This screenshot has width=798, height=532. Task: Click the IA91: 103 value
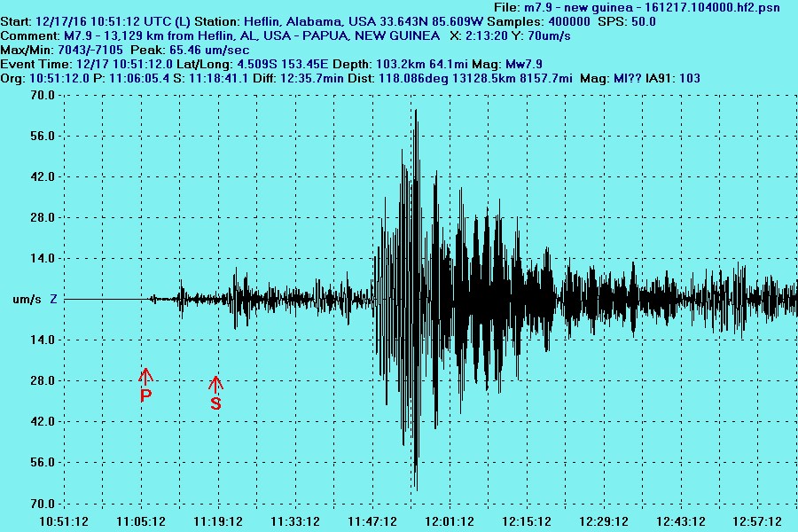click(673, 78)
